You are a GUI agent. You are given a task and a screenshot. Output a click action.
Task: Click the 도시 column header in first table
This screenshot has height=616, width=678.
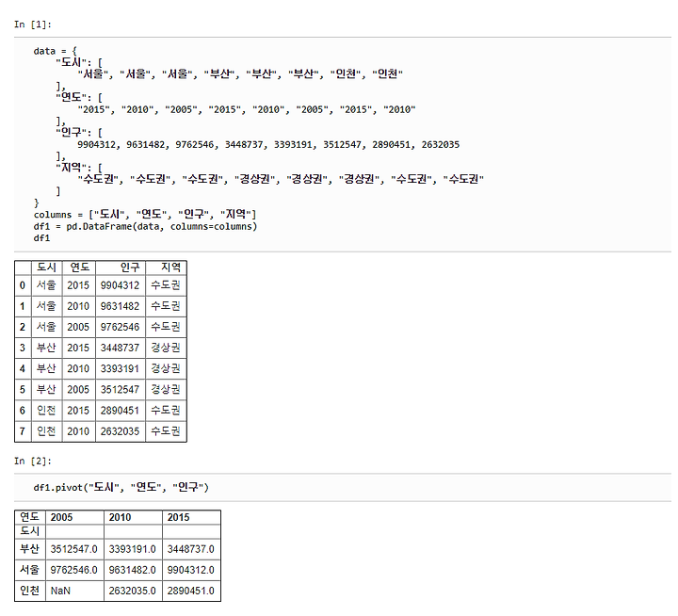[x=47, y=267]
